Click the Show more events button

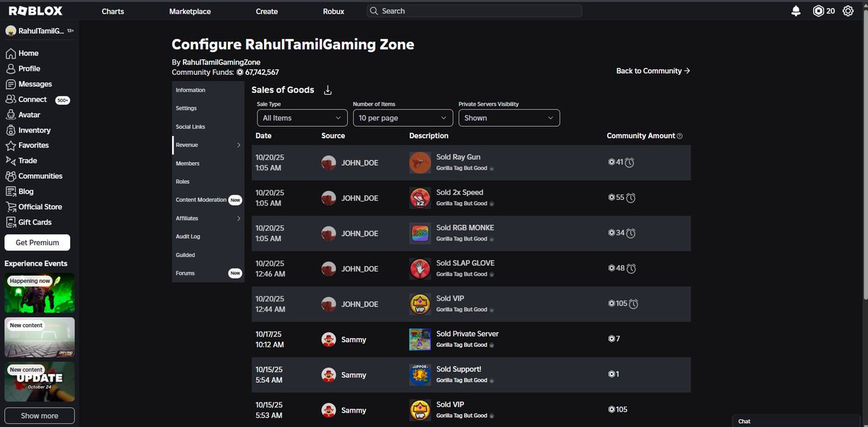40,416
